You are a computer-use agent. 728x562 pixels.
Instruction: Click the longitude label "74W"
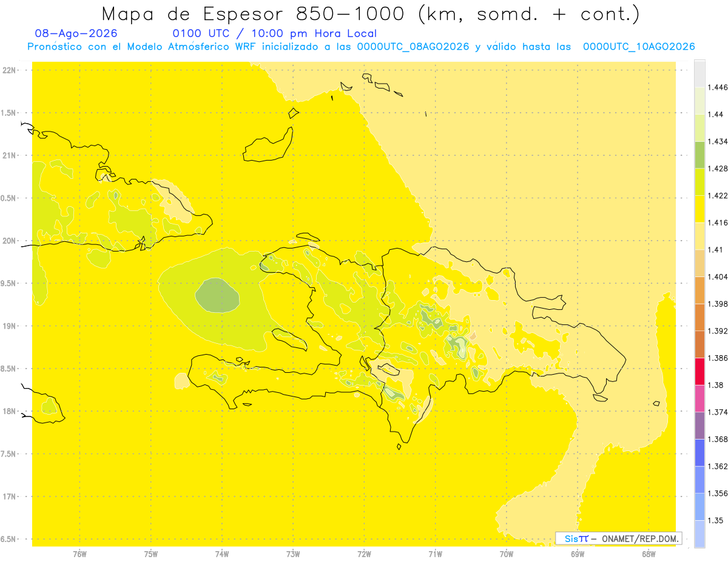221,555
